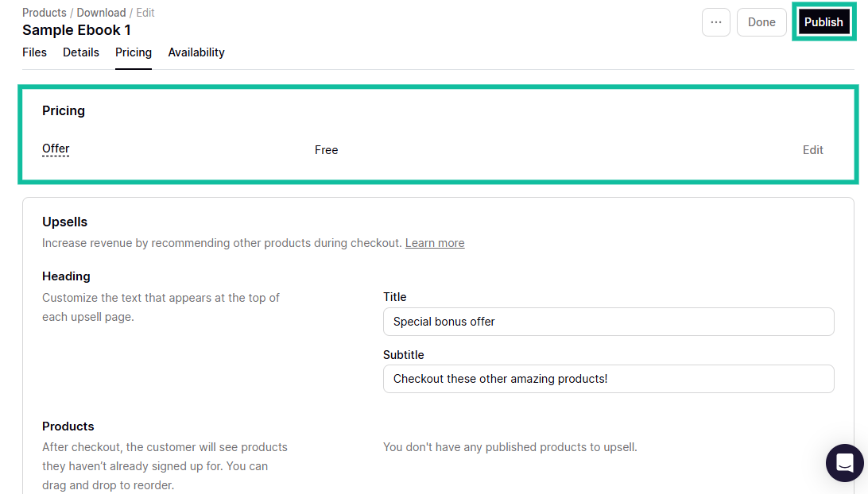This screenshot has width=868, height=494.
Task: Open the Download breadcrumb link
Action: coord(101,12)
